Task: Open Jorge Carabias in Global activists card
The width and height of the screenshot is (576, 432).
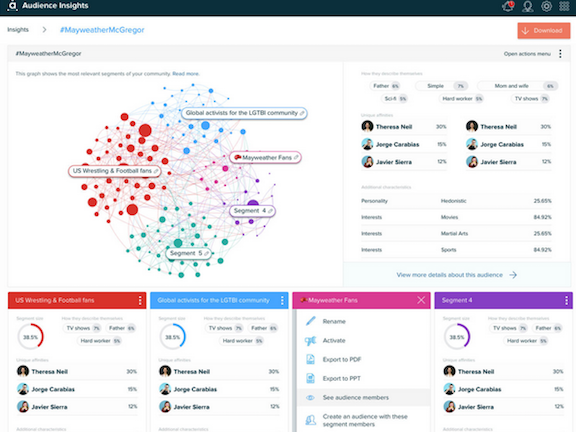Action: pyautogui.click(x=219, y=389)
